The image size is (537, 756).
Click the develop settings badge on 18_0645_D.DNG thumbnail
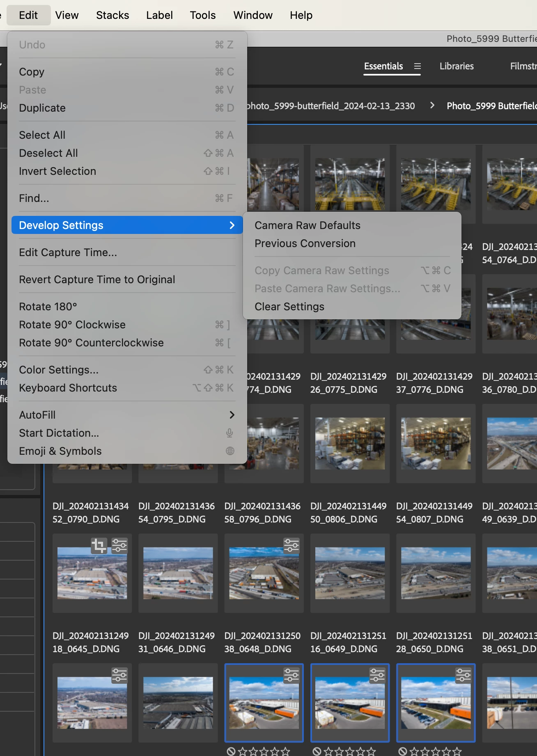click(x=119, y=545)
